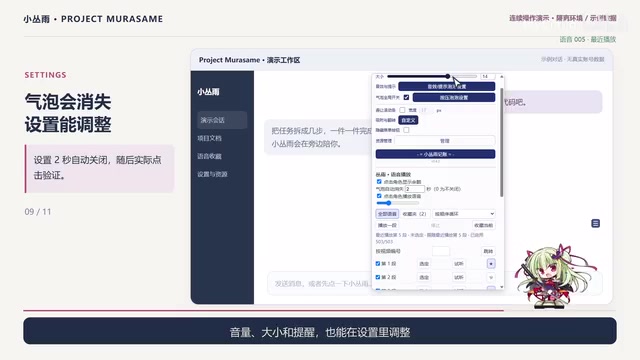Uncheck the 第 2 段 checkbox
This screenshot has height=360, width=640.
click(x=378, y=277)
